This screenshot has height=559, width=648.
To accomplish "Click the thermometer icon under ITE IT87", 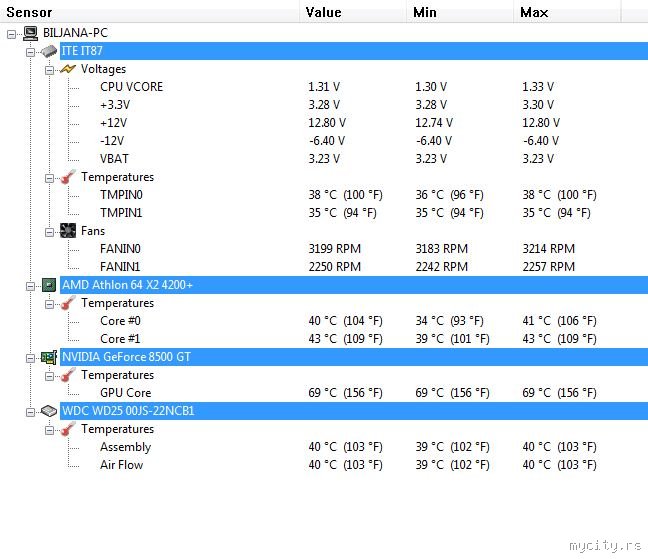I will [x=68, y=177].
